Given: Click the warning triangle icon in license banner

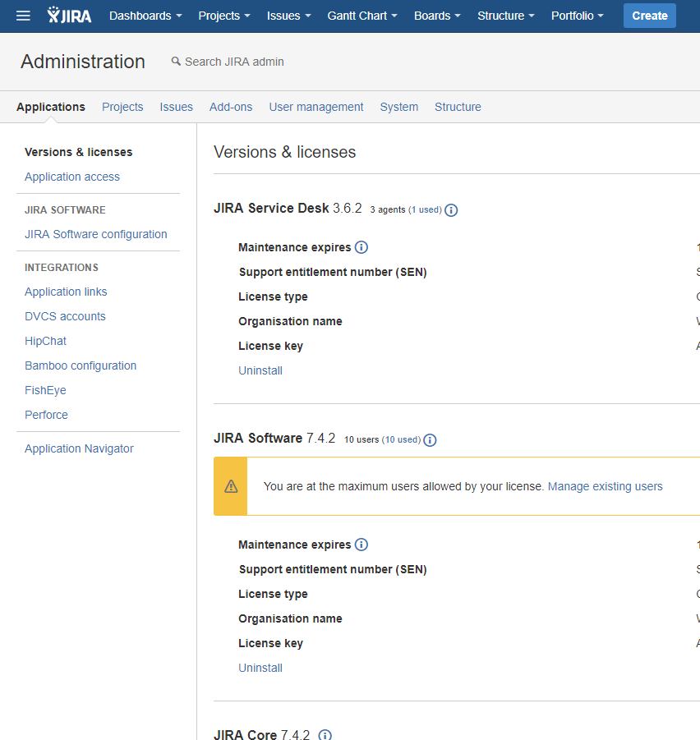Looking at the screenshot, I should point(231,486).
